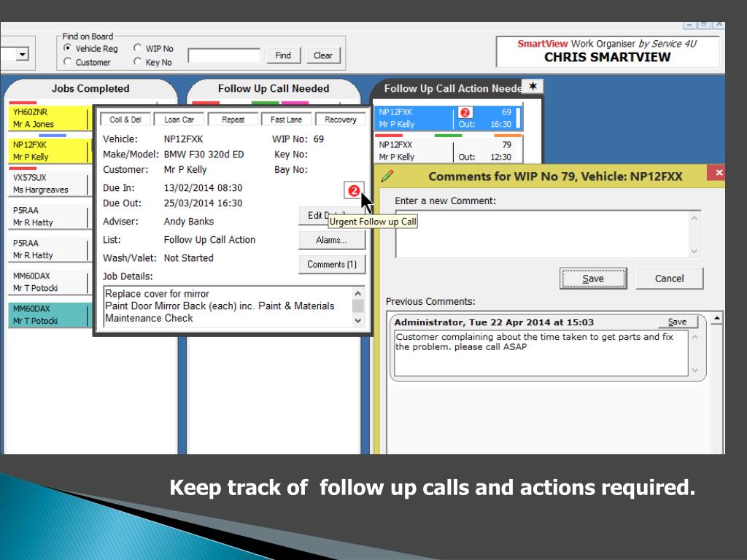Select the NP12FXK WIP 69 card in Action Needed
Screen dimensions: 747x560
pos(448,118)
